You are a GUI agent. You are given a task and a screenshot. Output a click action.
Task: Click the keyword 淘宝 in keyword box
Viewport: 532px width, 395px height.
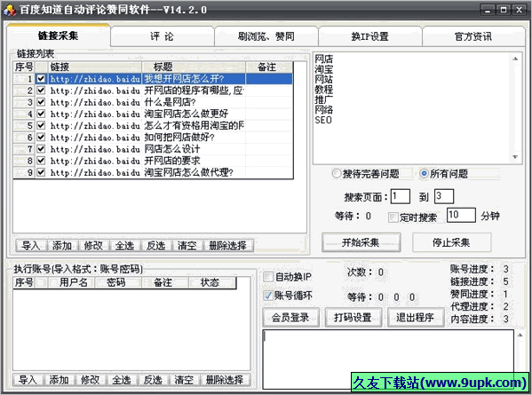(x=323, y=69)
